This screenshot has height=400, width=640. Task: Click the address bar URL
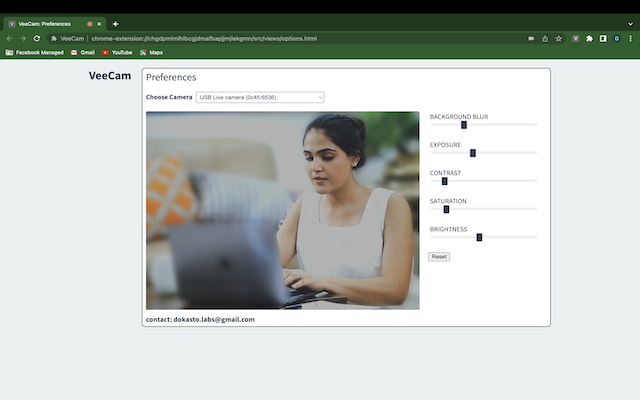click(204, 38)
